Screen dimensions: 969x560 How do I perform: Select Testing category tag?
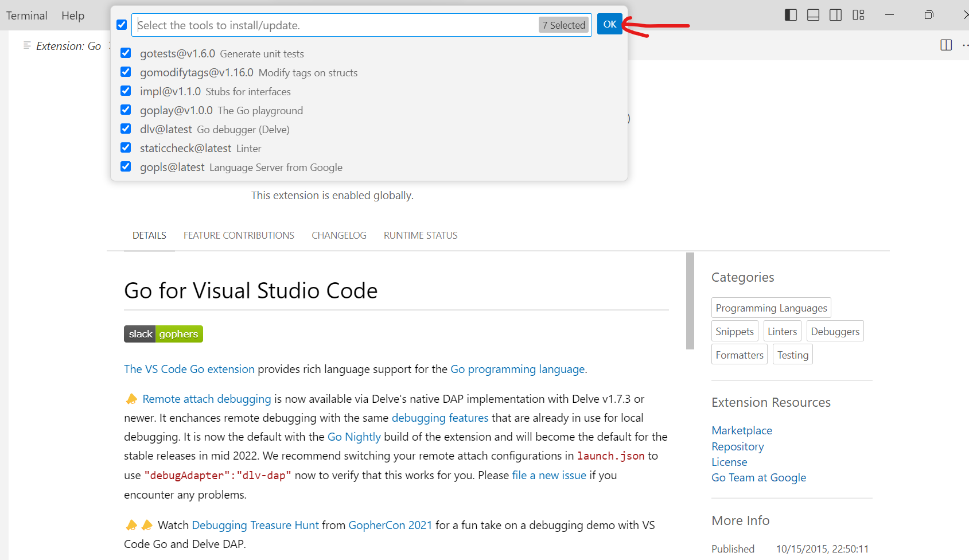pyautogui.click(x=792, y=355)
